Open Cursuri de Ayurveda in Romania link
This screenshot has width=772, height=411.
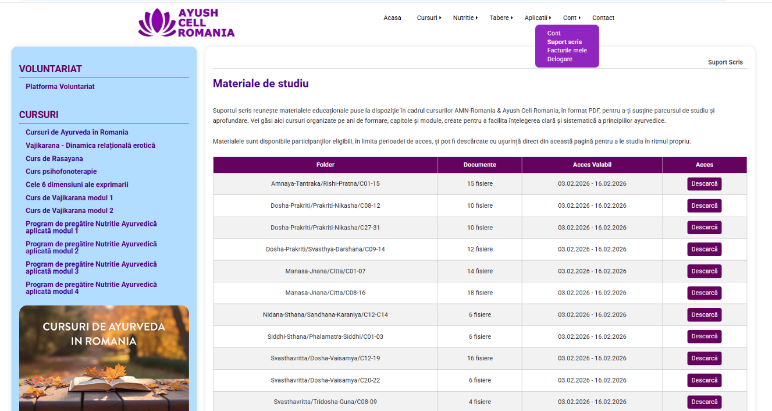76,132
